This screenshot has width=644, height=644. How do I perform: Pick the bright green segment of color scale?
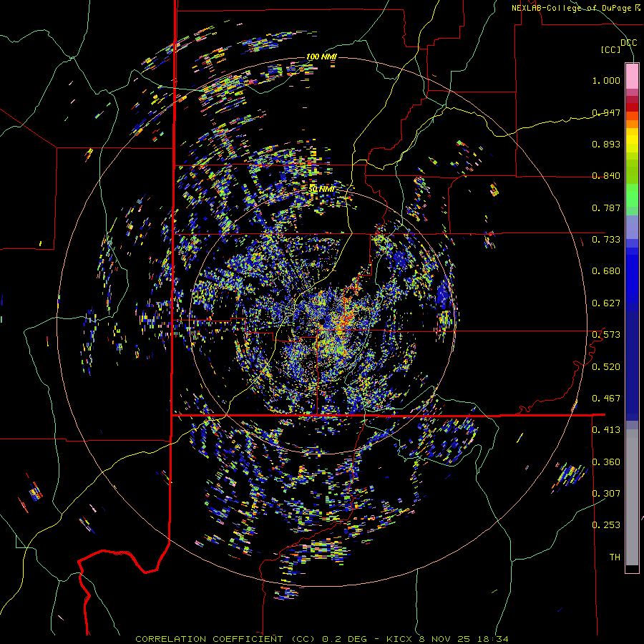point(632,195)
